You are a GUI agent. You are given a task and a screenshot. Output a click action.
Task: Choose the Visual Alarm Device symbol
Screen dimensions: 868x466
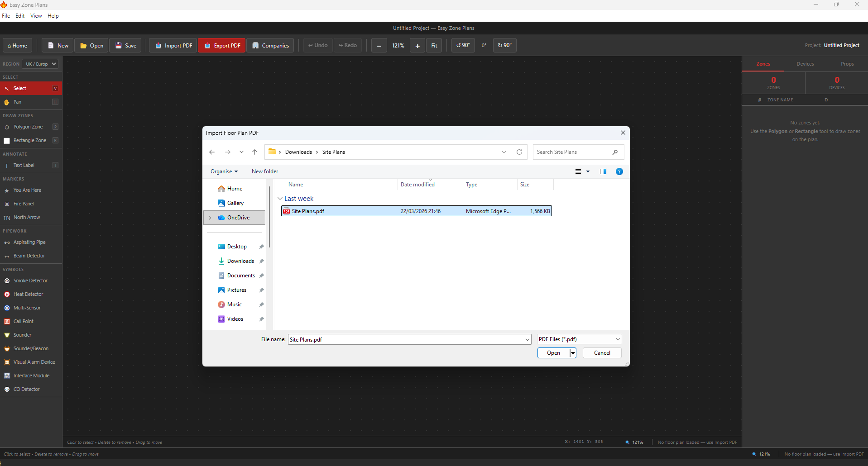(31, 362)
